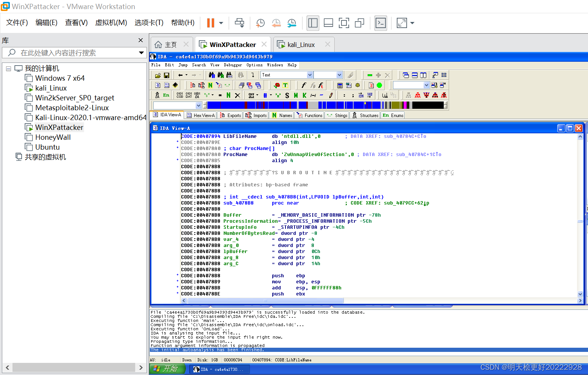Click the green minus collapse icon

370,75
